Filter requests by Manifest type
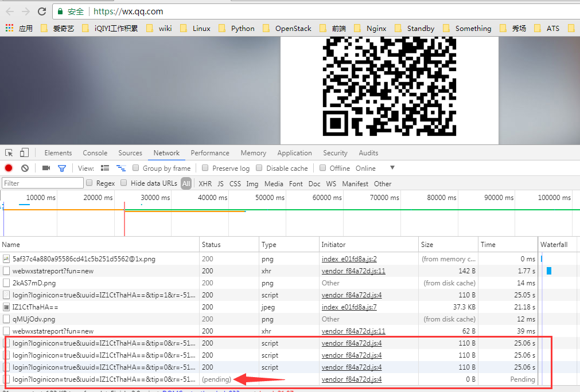The width and height of the screenshot is (580, 392). click(x=355, y=183)
